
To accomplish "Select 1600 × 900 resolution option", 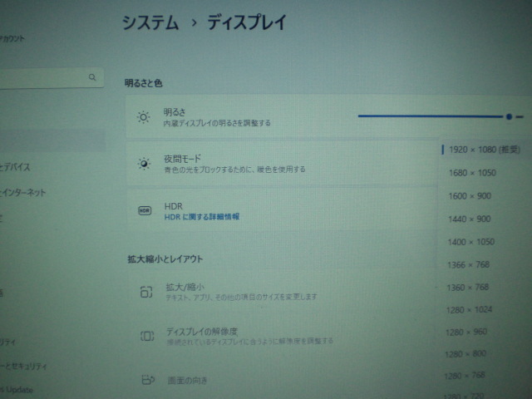I will click(470, 196).
